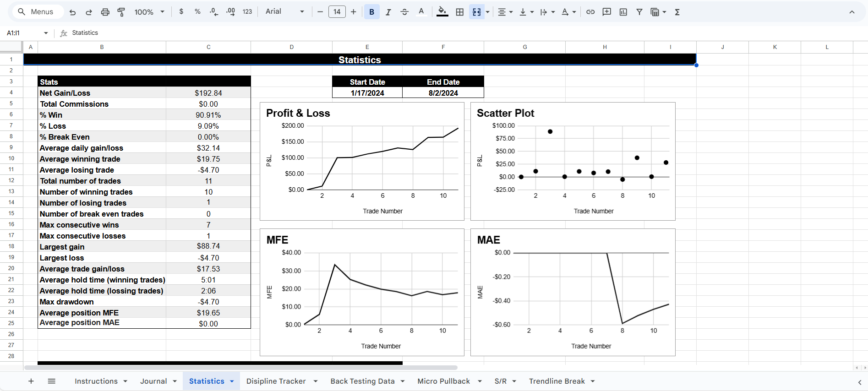Increase decimal places
Screen dimensions: 868x391
point(230,12)
